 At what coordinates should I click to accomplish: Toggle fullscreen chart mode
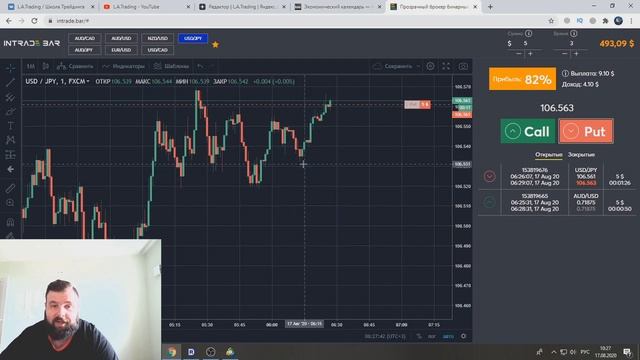[x=446, y=66]
